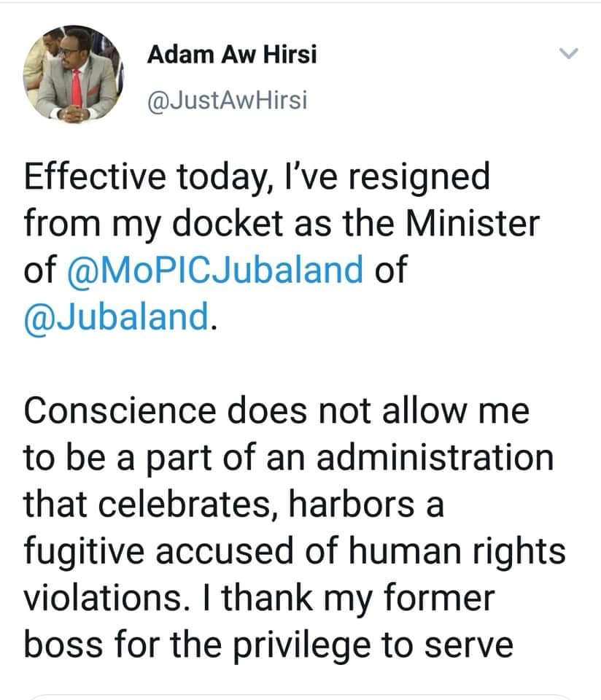The image size is (601, 700).
Task: Click the word 'Minister' in the tweet
Action: pyautogui.click(x=473, y=223)
